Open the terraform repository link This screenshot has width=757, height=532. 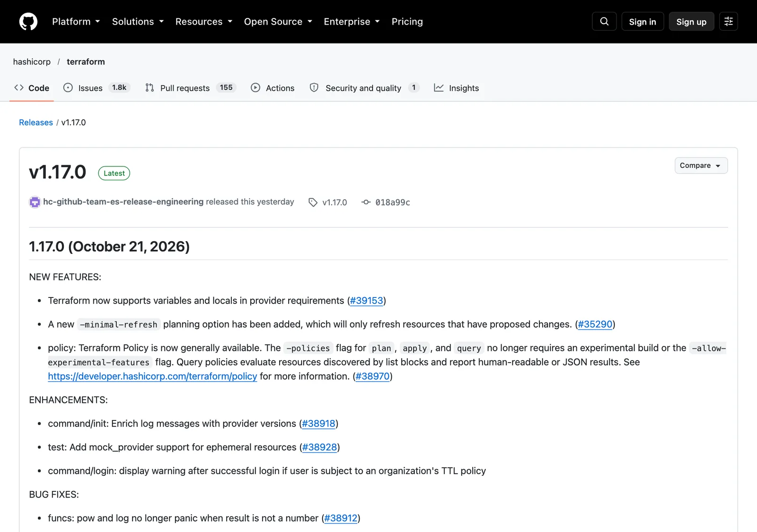coord(86,62)
